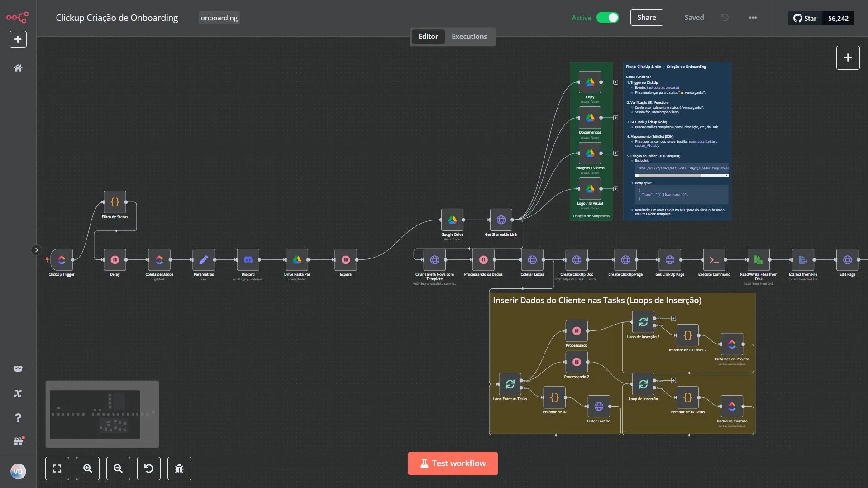Open the Loop Entre as Tasks node
The image size is (868, 488).
click(510, 384)
